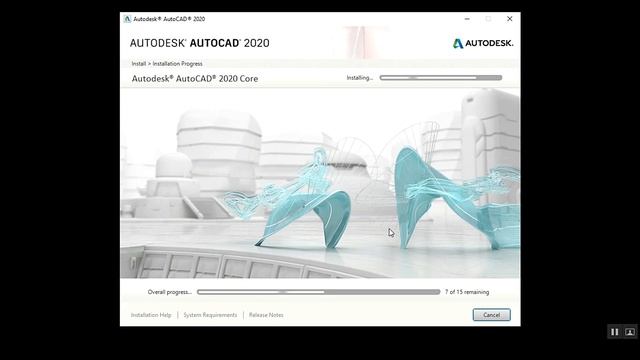640x360 pixels.
Task: Click the AUTODESK AUTOCAD 2020 header title
Action: click(200, 43)
